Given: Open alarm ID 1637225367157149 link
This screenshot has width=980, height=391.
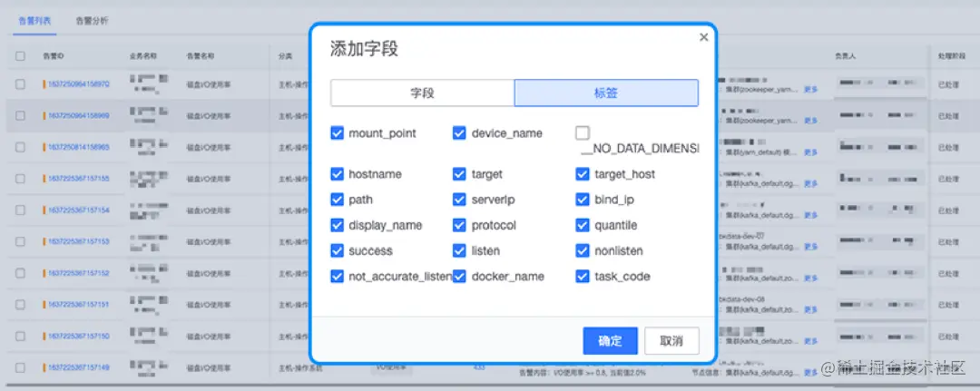Looking at the screenshot, I should (79, 368).
